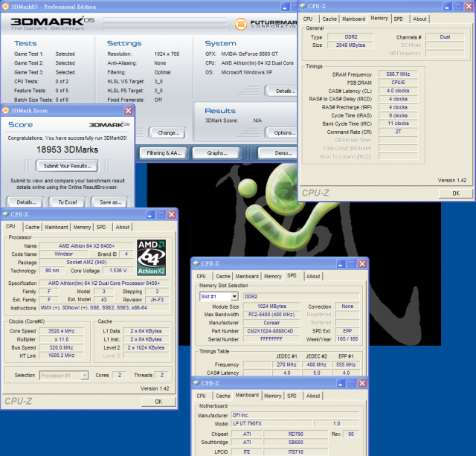Screen dimensions: 476x456
Task: Click the Command Rate 2T value
Action: click(398, 132)
